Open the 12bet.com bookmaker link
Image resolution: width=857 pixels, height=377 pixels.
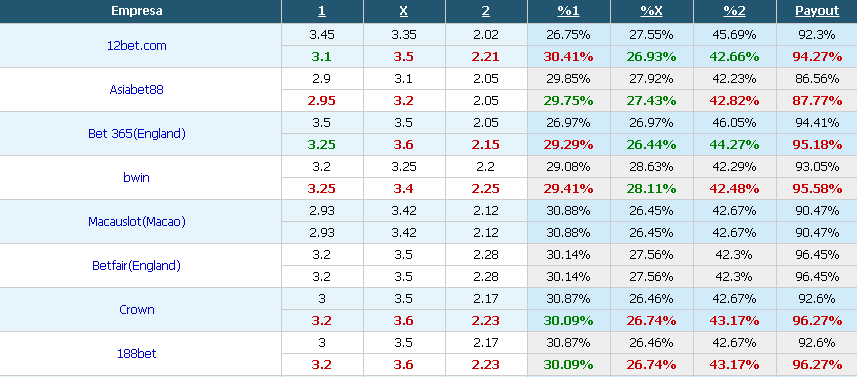coord(137,46)
